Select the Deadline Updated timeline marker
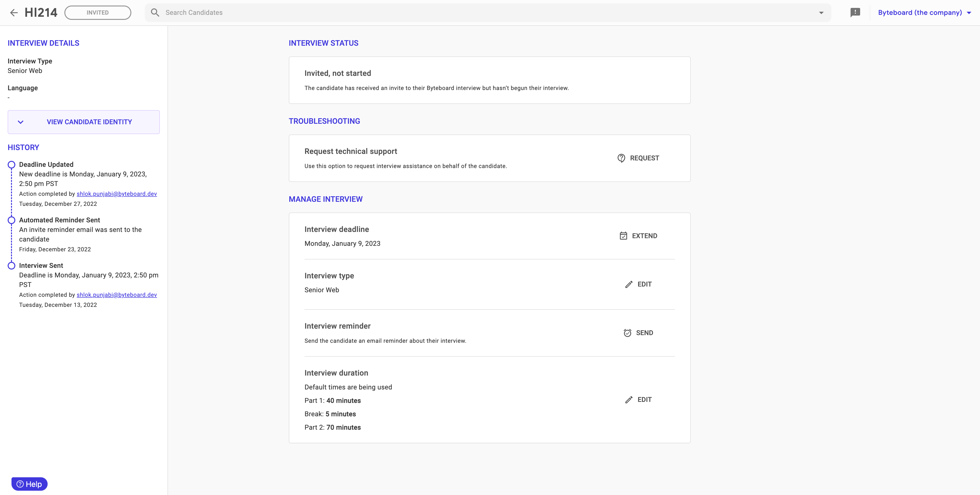The width and height of the screenshot is (980, 495). click(x=11, y=165)
